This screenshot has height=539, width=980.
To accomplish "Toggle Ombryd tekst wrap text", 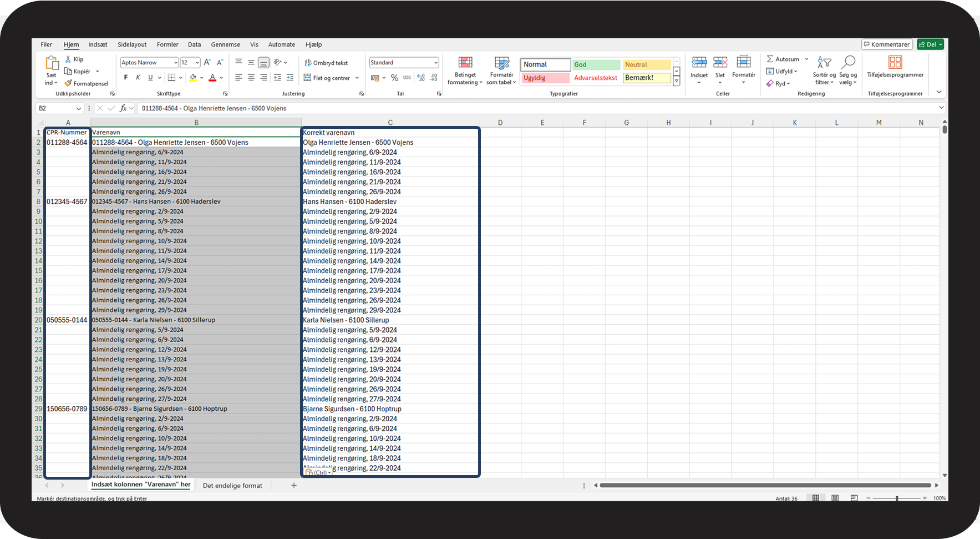I will [x=326, y=63].
